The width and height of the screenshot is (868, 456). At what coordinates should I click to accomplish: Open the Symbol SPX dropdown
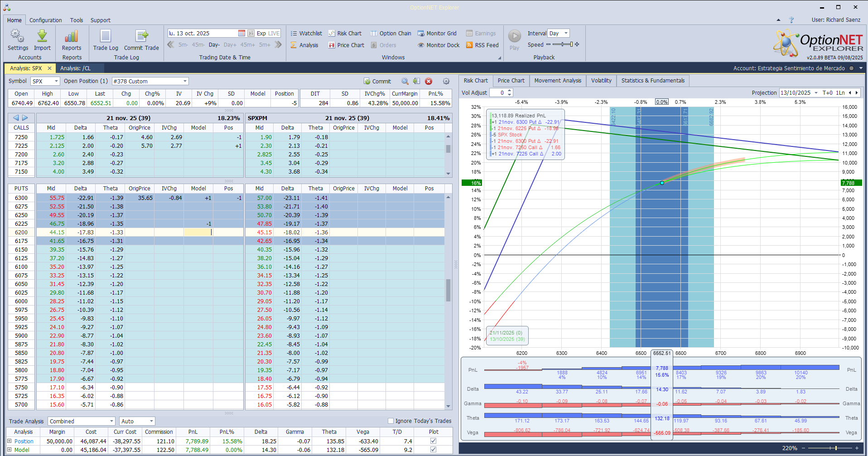click(x=57, y=81)
